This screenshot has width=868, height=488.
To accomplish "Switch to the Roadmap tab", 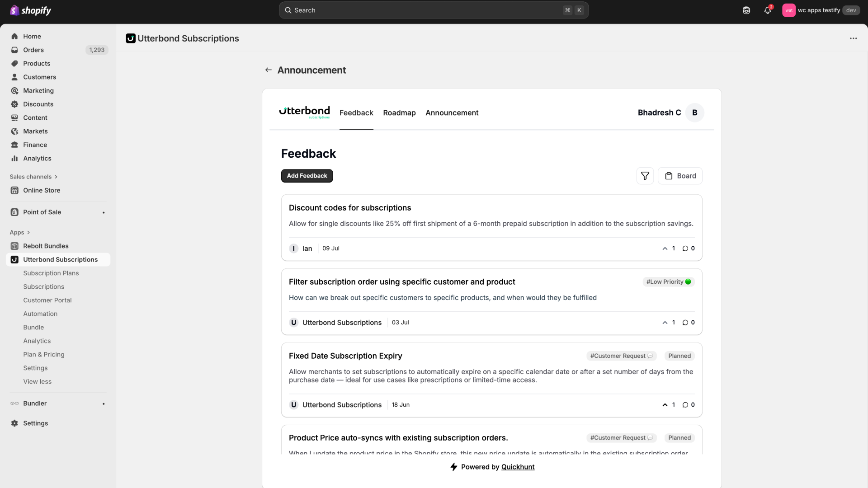I will tap(399, 113).
